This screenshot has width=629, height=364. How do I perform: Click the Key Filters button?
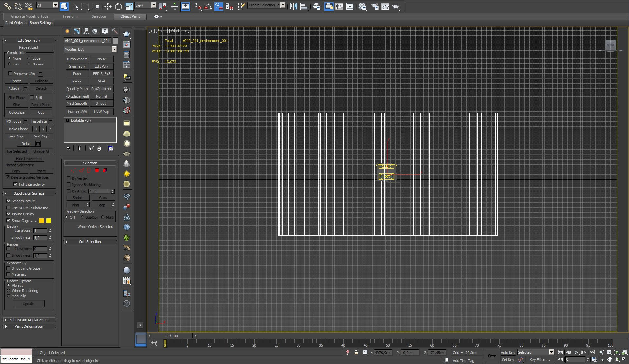pyautogui.click(x=540, y=360)
